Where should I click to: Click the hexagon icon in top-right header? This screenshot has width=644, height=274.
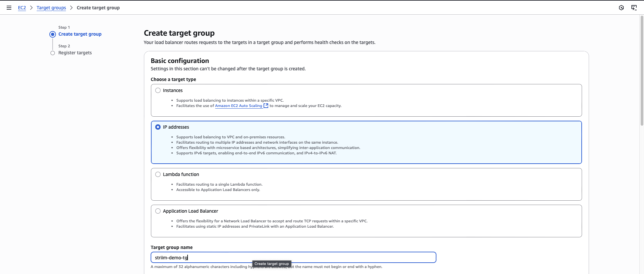[x=621, y=8]
